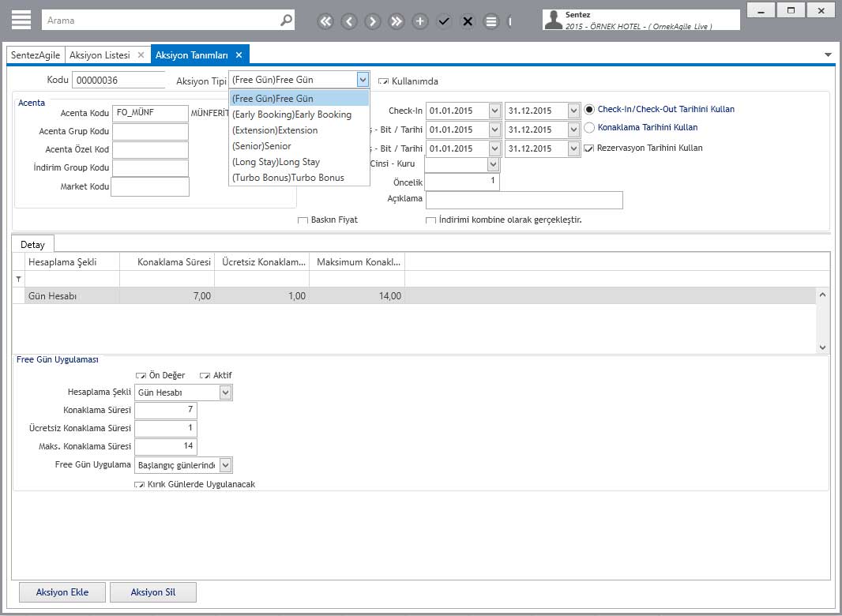
Task: Go to next record arrow icon
Action: (373, 21)
